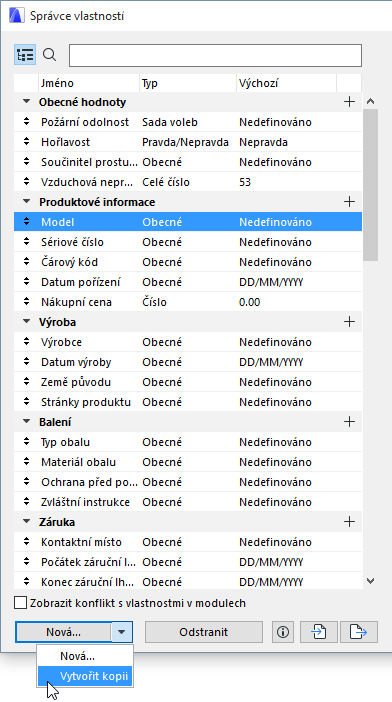The width and height of the screenshot is (392, 702).
Task: Click reorder handle of Hořlavost row
Action: click(26, 142)
